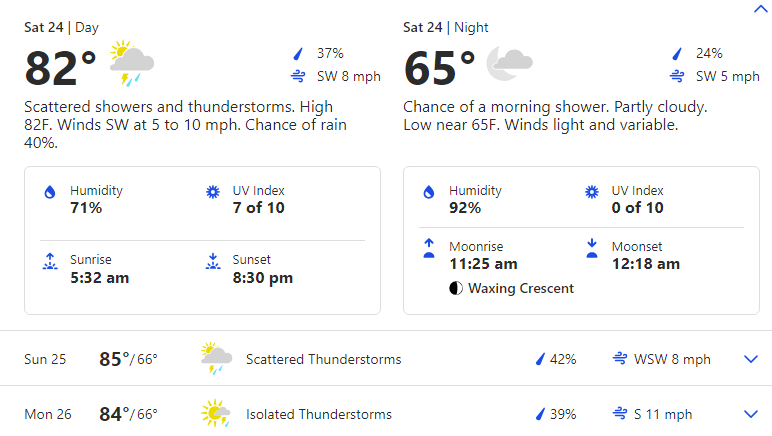Image resolution: width=772 pixels, height=436 pixels.
Task: Select the Mon 26 Isolated Thunderstorms row
Action: pos(386,414)
